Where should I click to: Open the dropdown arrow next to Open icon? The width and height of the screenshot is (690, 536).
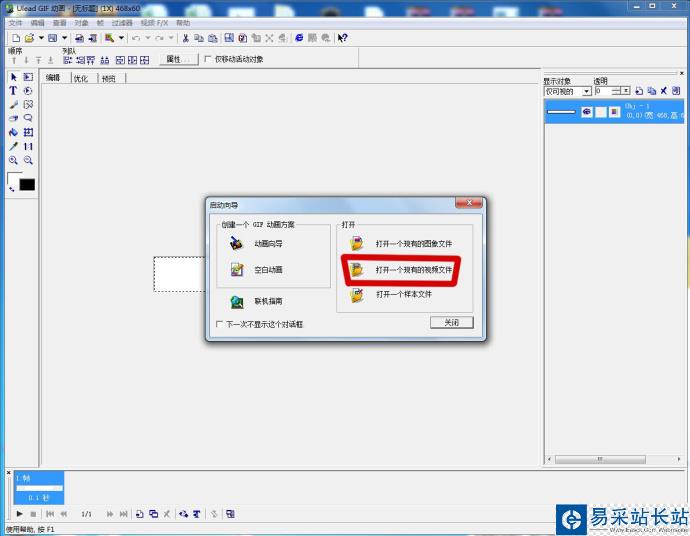(x=41, y=38)
